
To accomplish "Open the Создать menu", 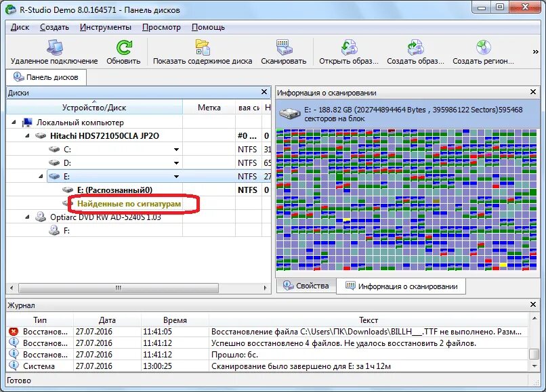I will [x=54, y=27].
